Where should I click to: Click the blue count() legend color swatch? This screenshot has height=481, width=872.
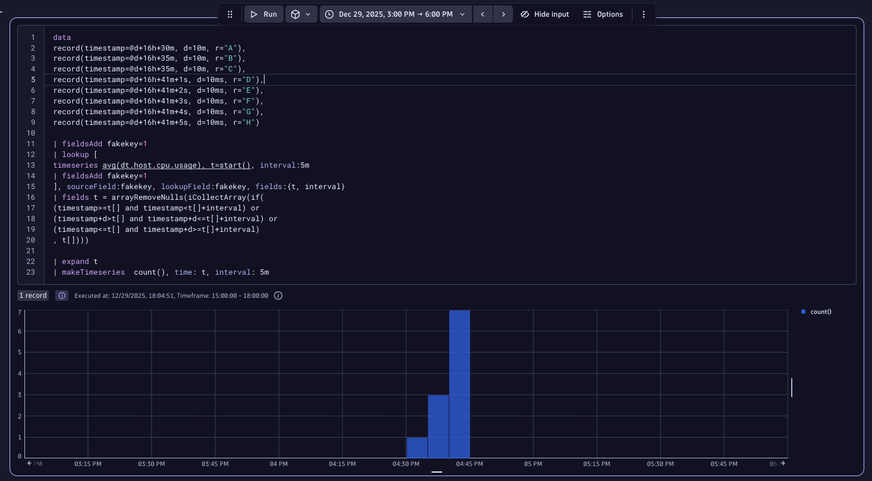click(804, 312)
